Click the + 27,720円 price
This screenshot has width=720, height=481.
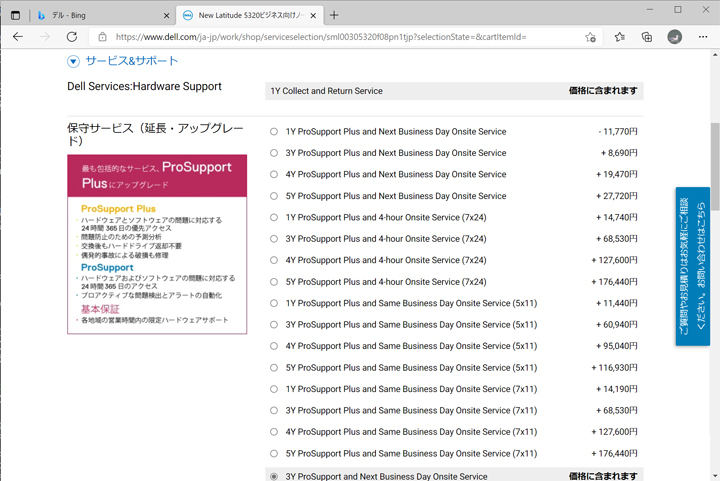tap(617, 196)
